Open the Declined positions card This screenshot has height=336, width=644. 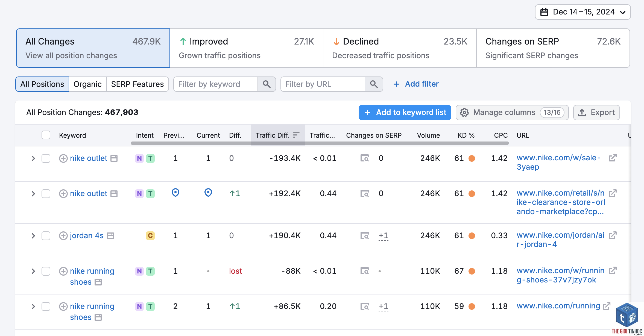[x=400, y=48]
